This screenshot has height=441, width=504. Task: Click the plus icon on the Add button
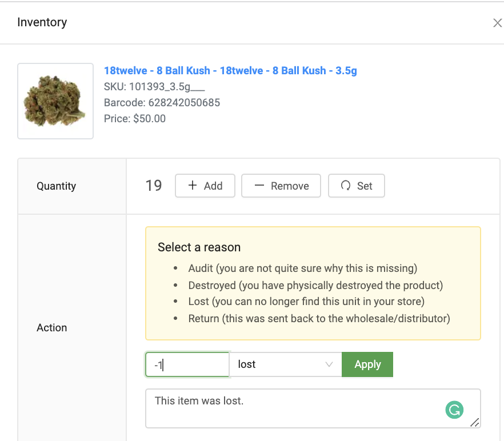193,186
